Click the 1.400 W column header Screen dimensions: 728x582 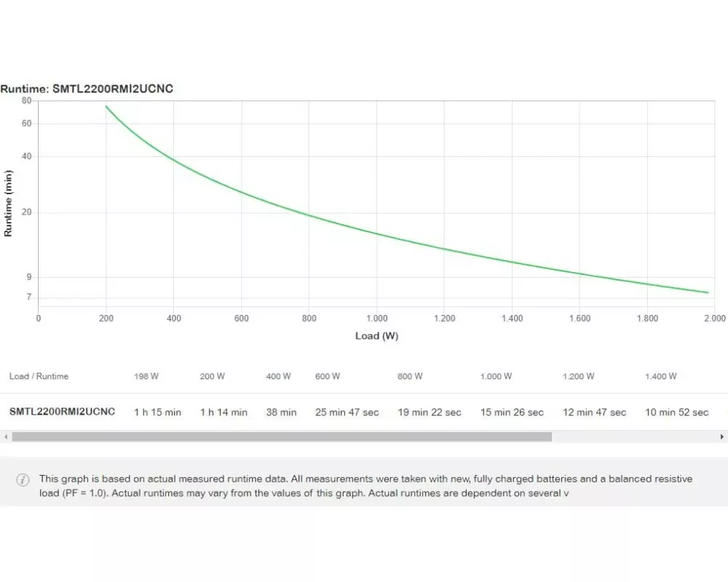click(x=660, y=376)
